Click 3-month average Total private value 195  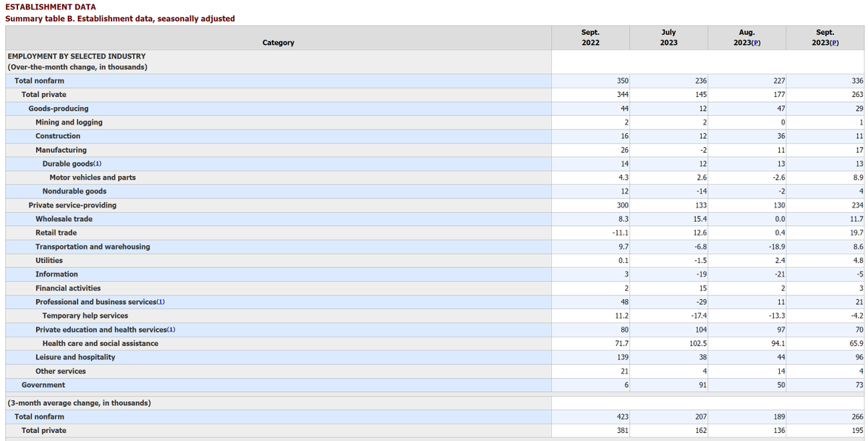pyautogui.click(x=857, y=430)
